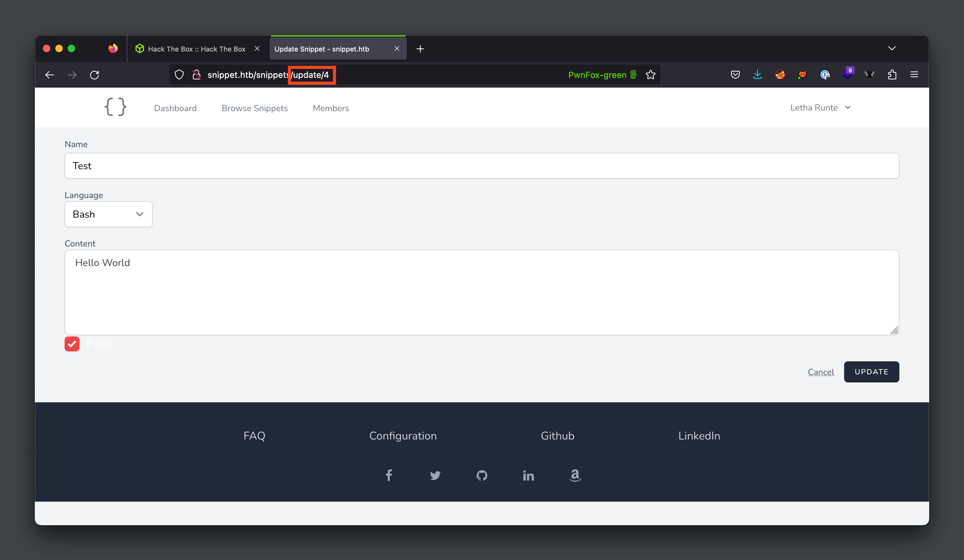
Task: Click the Content textarea with Hello World
Action: point(482,292)
